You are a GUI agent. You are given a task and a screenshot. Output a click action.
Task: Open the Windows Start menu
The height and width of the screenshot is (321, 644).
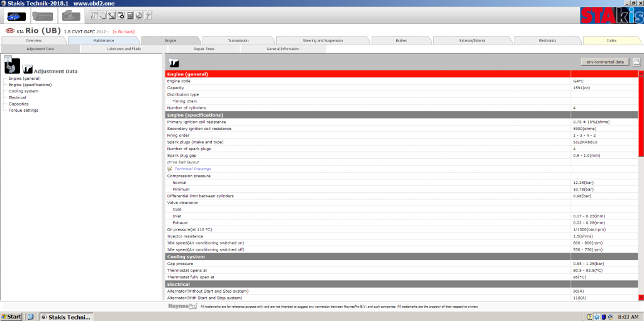(x=12, y=317)
